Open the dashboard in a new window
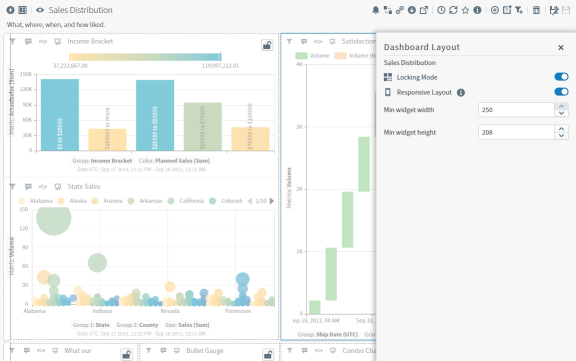This screenshot has width=576, height=361. tap(424, 10)
